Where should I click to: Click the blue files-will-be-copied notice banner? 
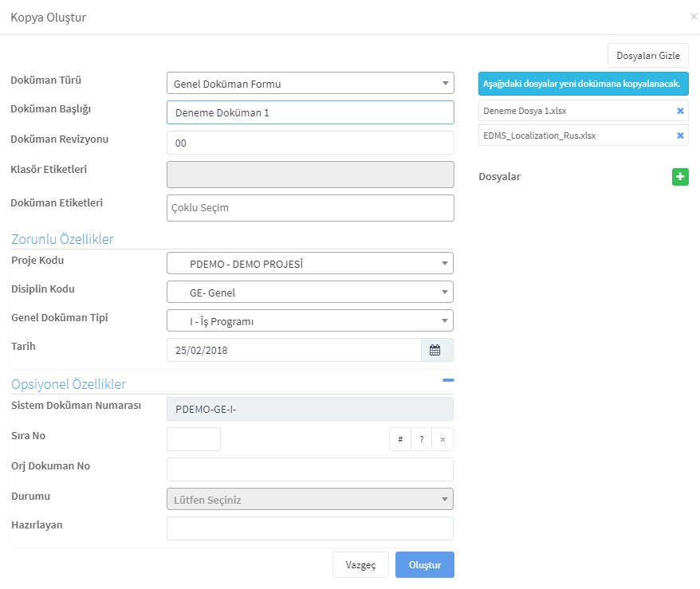point(583,84)
